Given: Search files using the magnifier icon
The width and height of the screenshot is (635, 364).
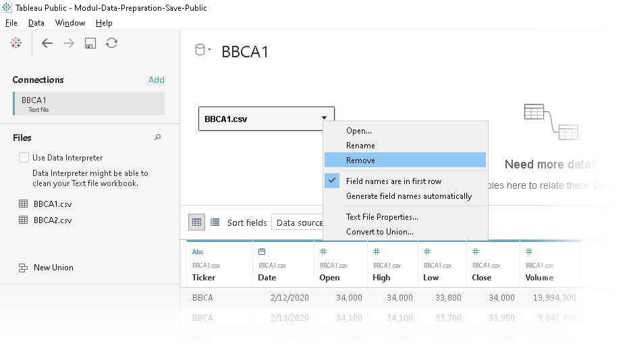Looking at the screenshot, I should (x=157, y=138).
